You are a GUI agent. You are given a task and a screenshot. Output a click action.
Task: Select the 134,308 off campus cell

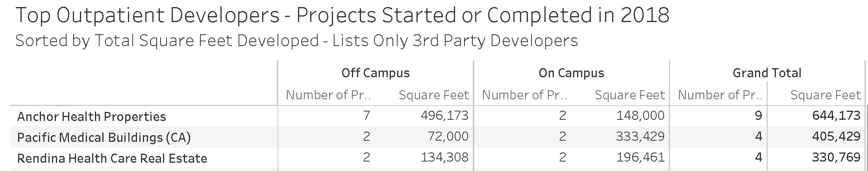(x=444, y=157)
